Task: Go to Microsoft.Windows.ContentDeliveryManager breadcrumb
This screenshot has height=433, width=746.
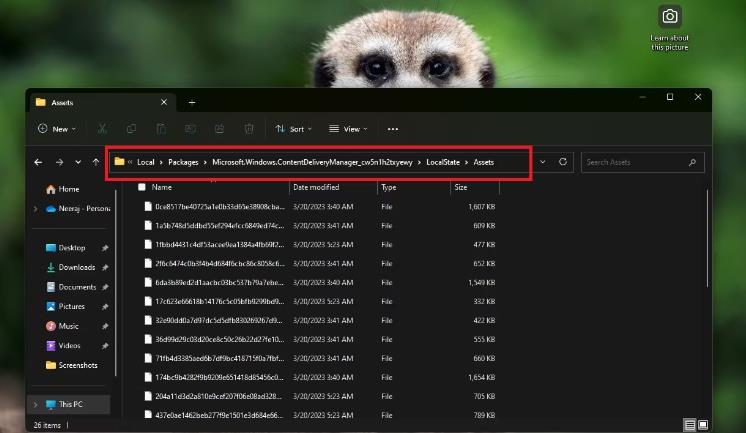Action: point(312,162)
